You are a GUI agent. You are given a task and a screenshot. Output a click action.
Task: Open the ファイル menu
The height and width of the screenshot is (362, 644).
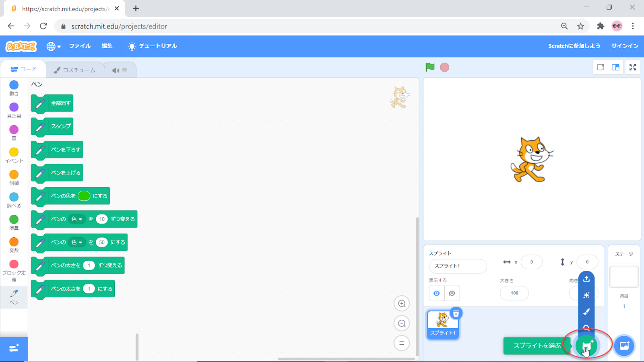[80, 46]
